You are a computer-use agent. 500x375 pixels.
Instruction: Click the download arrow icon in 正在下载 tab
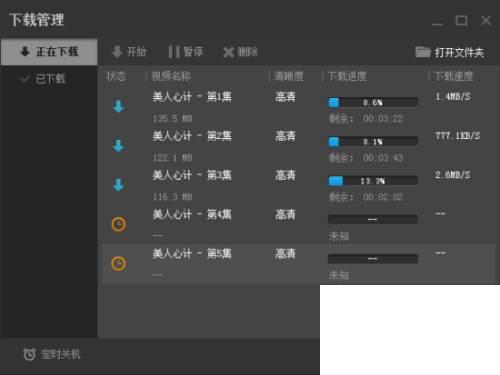pos(25,51)
